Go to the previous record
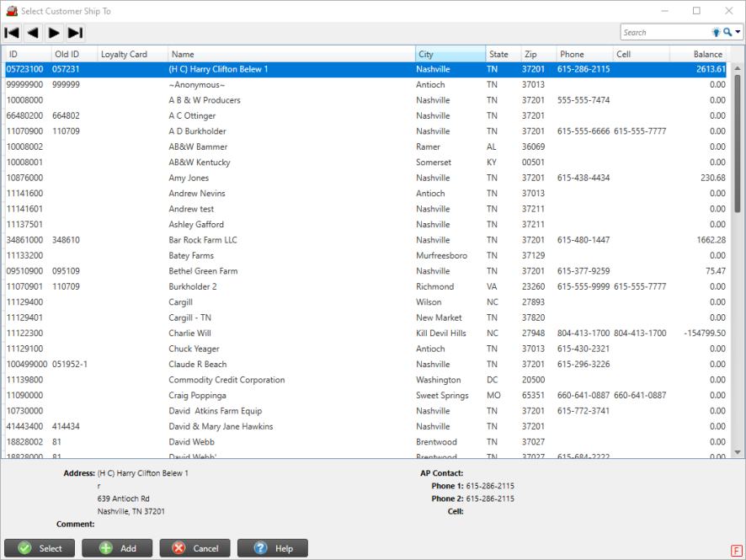This screenshot has height=560, width=746. click(x=33, y=33)
